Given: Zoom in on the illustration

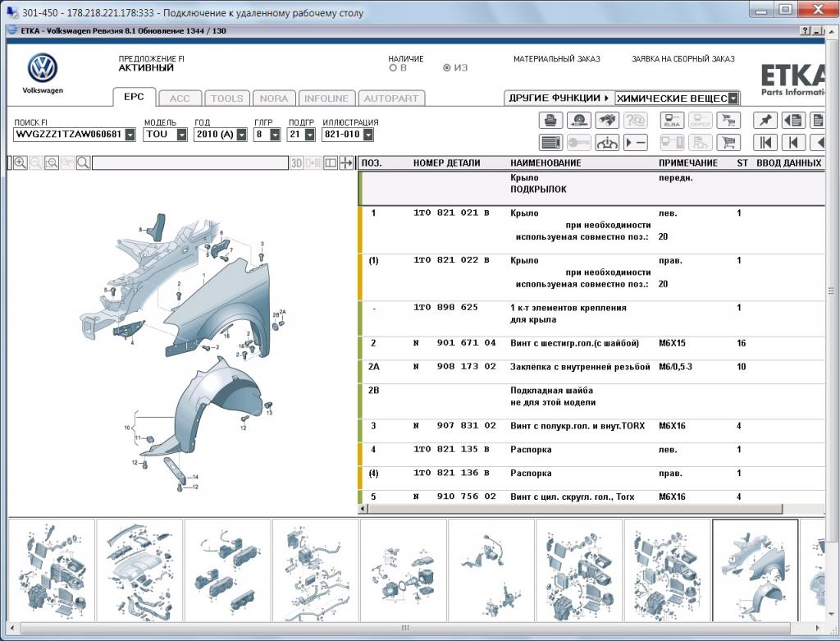Looking at the screenshot, I should tap(21, 163).
